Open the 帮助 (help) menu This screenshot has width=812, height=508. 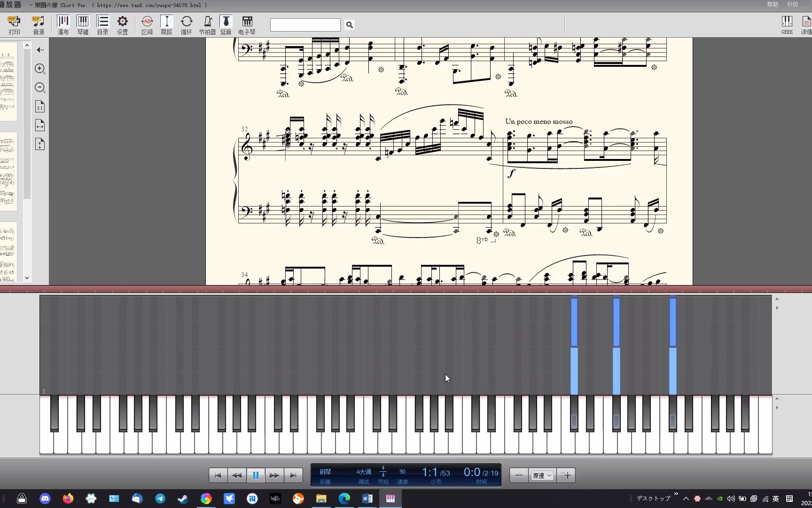click(773, 4)
